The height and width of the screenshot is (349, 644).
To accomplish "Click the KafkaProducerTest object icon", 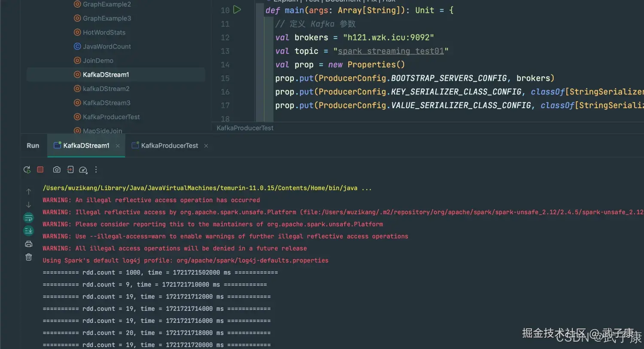I will 77,117.
